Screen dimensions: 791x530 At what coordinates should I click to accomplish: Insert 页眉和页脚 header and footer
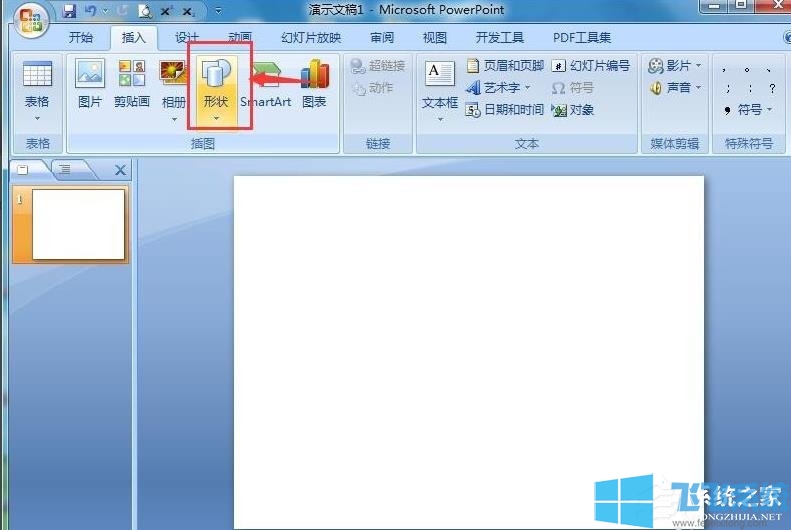[505, 66]
